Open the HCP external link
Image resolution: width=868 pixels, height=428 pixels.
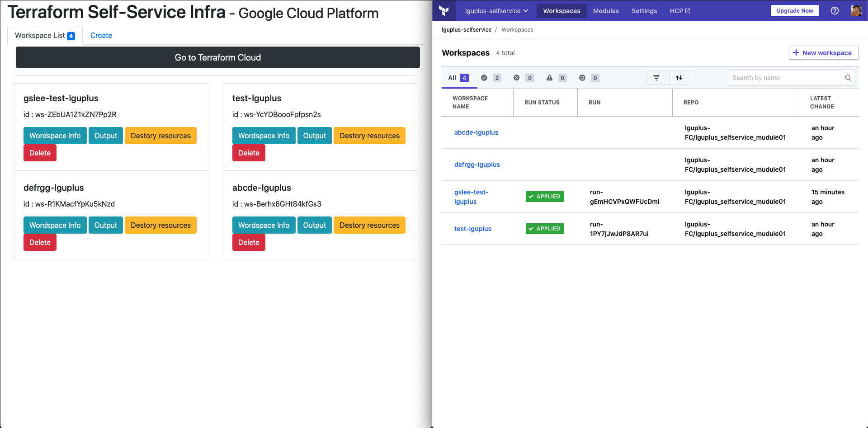point(680,11)
